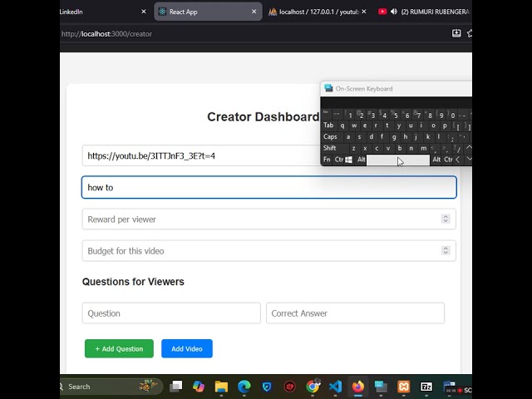Mute the YouTube tab via speaker icon
The height and width of the screenshot is (399, 532).
pos(393,12)
